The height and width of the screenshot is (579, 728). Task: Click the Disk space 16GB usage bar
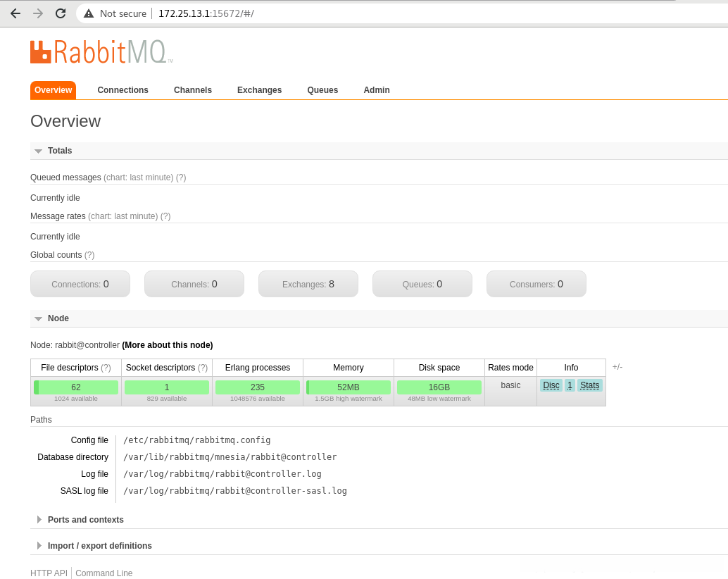coord(439,387)
